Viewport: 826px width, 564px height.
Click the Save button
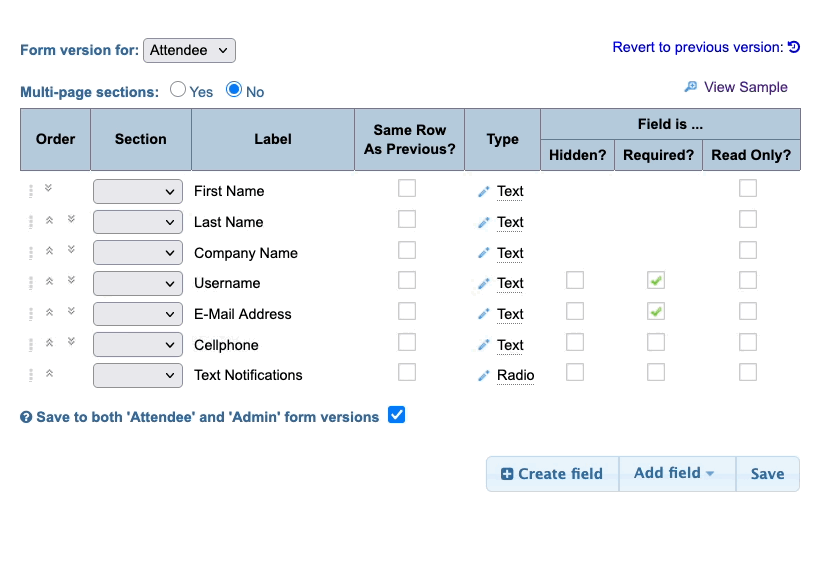[x=767, y=474]
